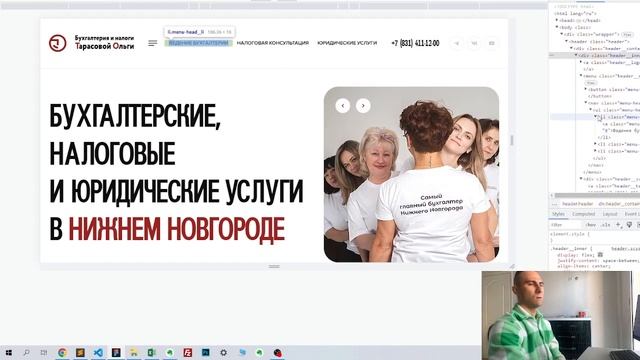The image size is (640, 360).
Task: Click the red circular site logo
Action: [58, 43]
